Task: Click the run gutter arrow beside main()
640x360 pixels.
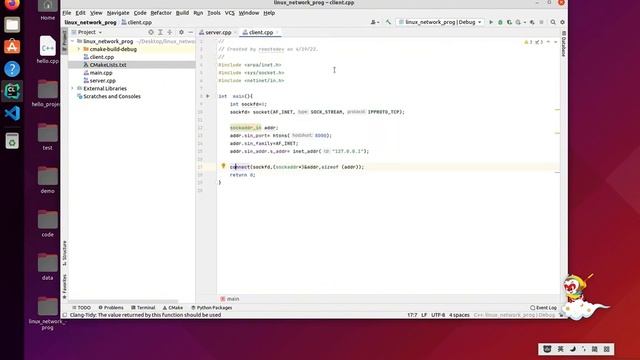Action: pos(208,96)
